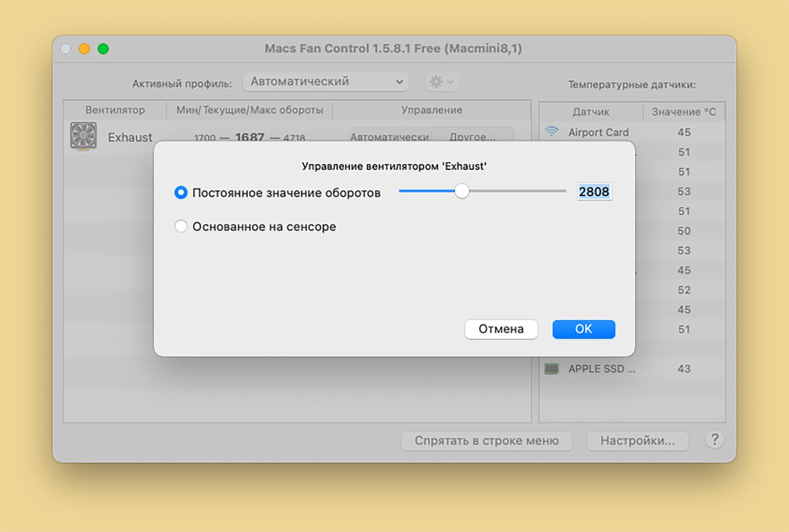Viewport: 789px width, 532px height.
Task: Click Спрятать в строке меню button
Action: (487, 440)
